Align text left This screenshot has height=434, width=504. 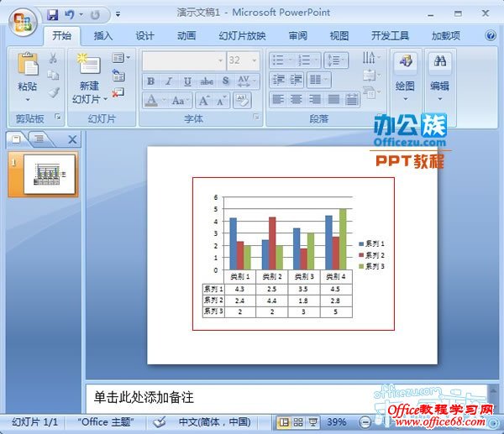pos(278,100)
